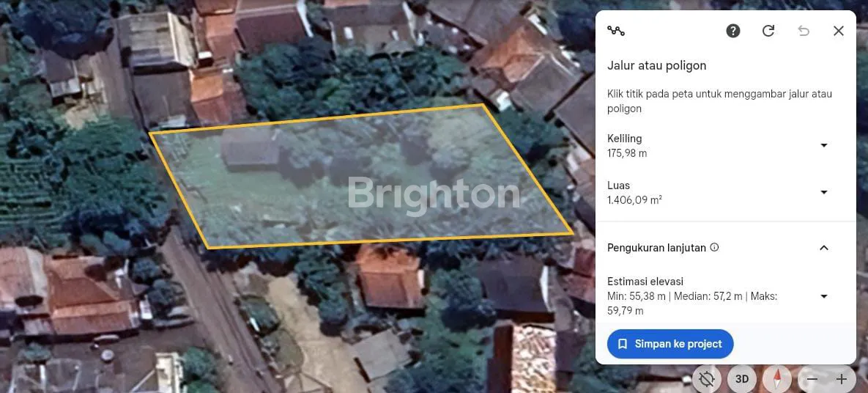
Task: Close the measurement panel
Action: pyautogui.click(x=838, y=31)
